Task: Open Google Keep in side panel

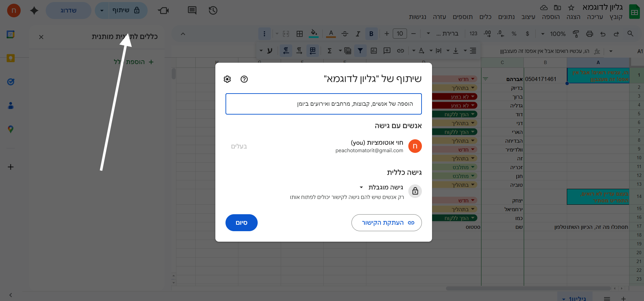Action: (10, 58)
